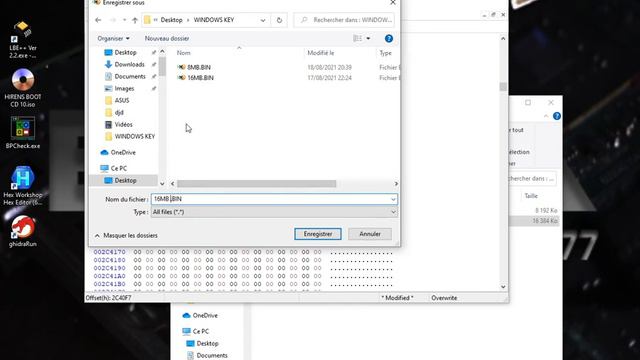Click scroll right arrow of file list
The width and height of the screenshot is (640, 360).
pos(396,184)
